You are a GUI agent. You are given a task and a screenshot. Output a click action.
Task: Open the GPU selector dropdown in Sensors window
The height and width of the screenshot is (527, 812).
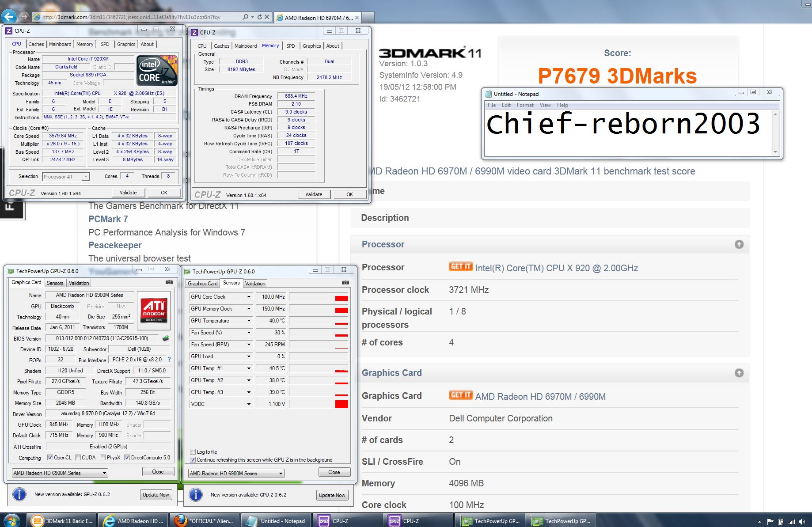point(236,473)
